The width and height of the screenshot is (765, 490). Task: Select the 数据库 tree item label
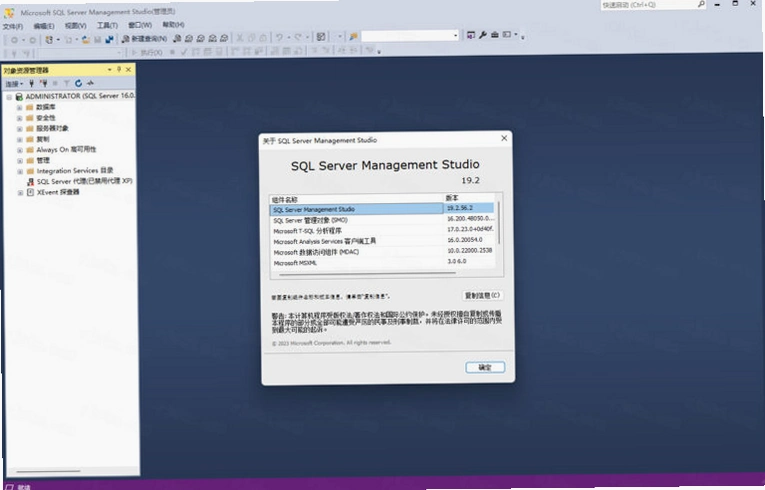46,107
